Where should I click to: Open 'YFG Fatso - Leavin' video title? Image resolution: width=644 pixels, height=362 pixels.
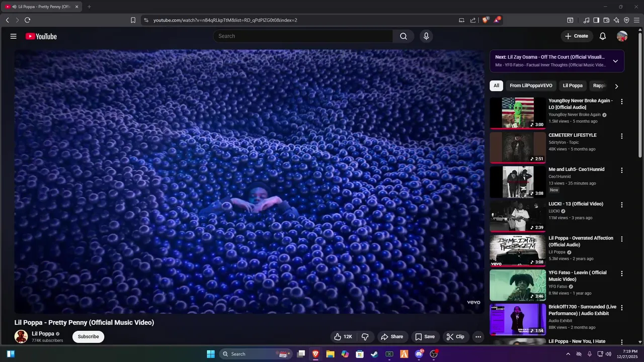point(578,276)
